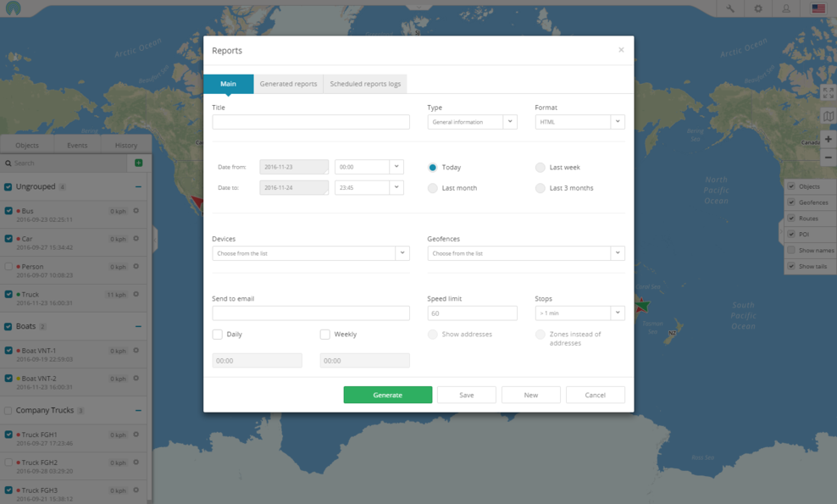Enable the Daily checkbox
This screenshot has height=504, width=837.
217,335
